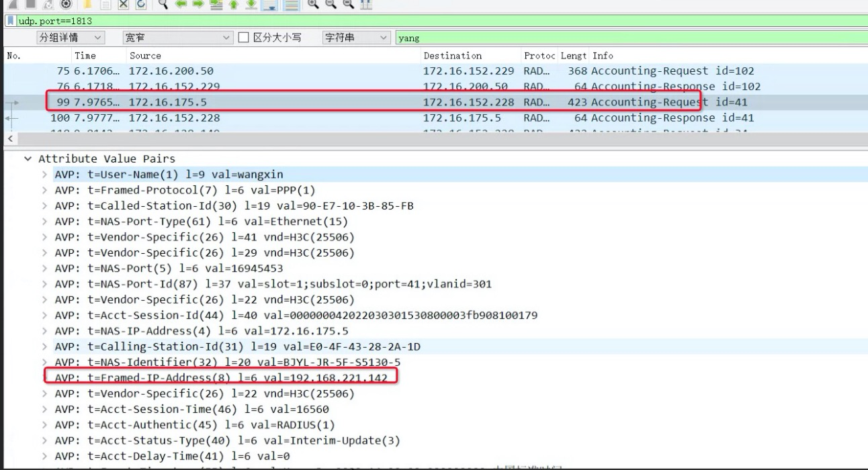
Task: Click the find packet magnifier icon
Action: [x=163, y=4]
